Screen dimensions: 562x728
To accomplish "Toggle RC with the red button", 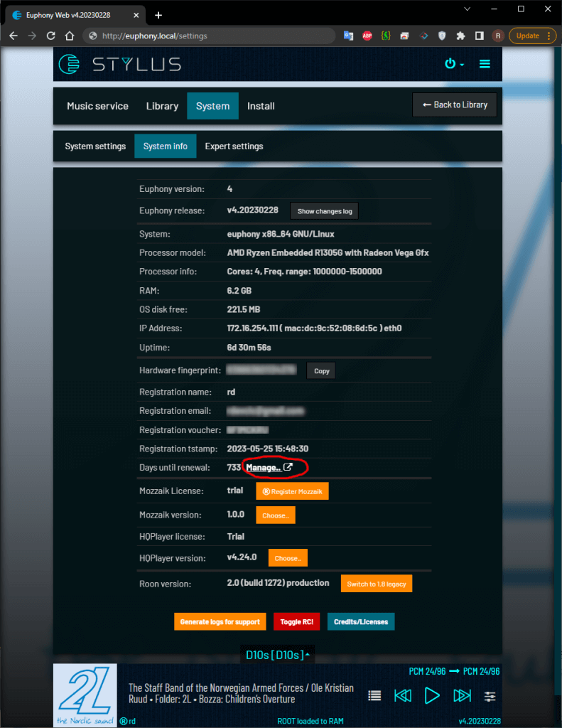I will (296, 621).
